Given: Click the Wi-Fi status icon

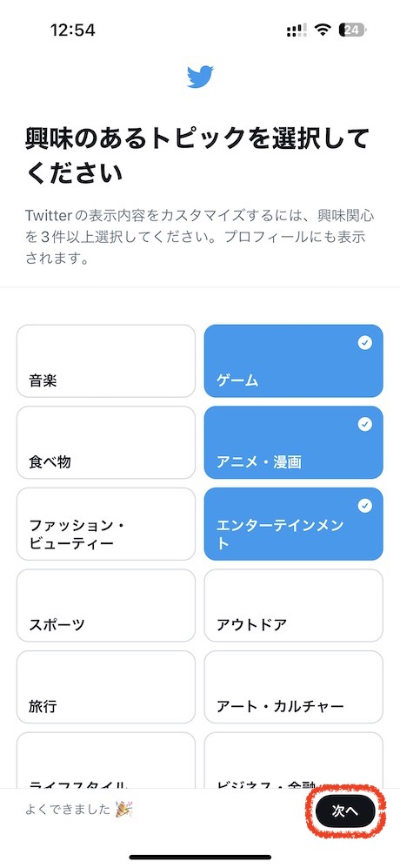Looking at the screenshot, I should point(323,30).
